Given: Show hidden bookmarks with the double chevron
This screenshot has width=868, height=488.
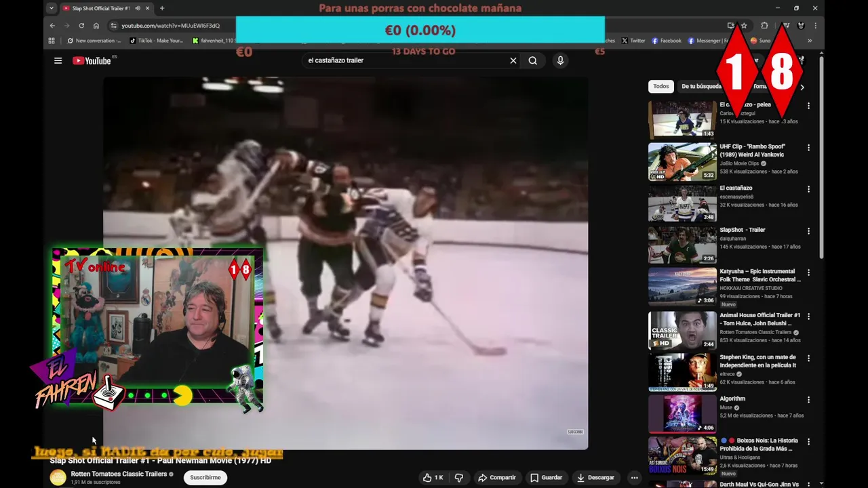Looking at the screenshot, I should tap(809, 41).
